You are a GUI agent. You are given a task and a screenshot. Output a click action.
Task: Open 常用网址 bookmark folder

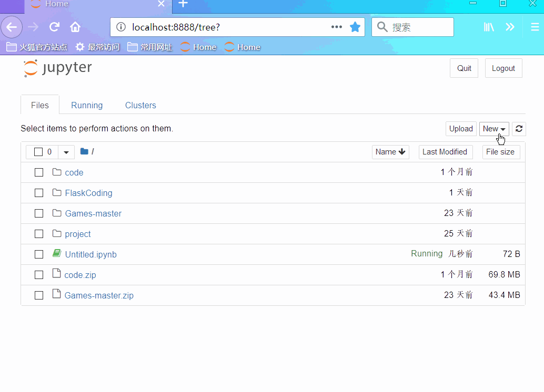(149, 47)
